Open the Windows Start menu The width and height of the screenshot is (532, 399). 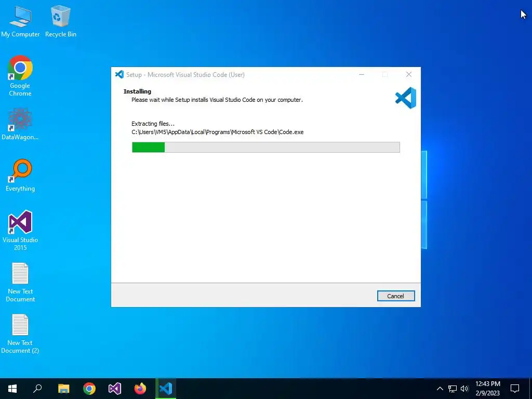click(12, 389)
